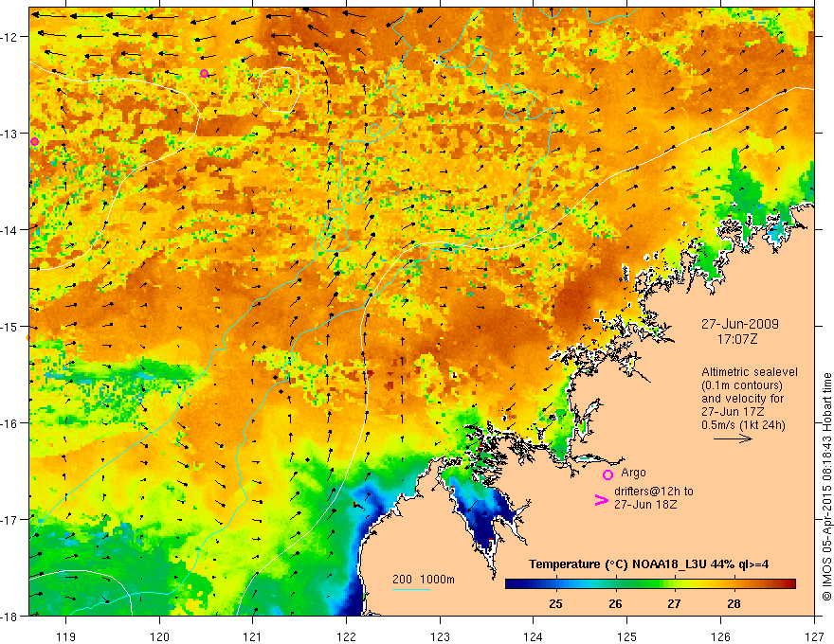The width and height of the screenshot is (834, 644).
Task: Click the temperature color bar
Action: 650,584
